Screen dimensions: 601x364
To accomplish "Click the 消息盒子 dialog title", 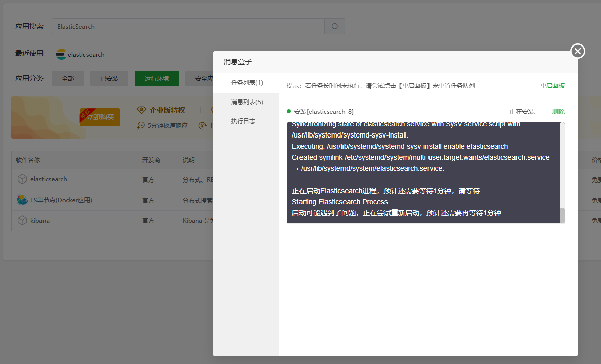I will [238, 62].
